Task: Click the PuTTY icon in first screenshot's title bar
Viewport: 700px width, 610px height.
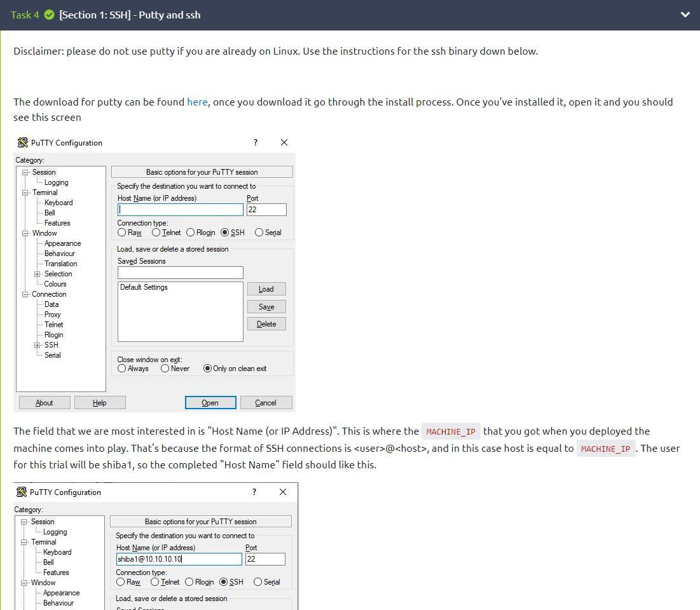Action: click(22, 142)
